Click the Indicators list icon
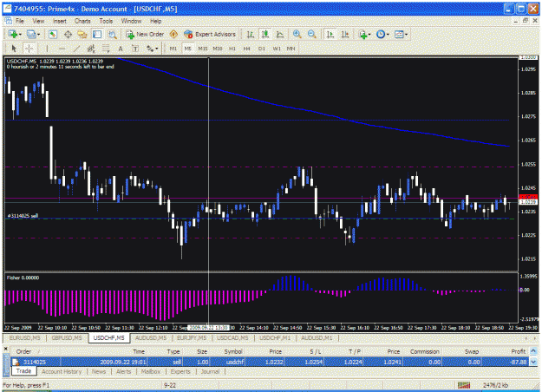542x392 pixels. coord(362,34)
